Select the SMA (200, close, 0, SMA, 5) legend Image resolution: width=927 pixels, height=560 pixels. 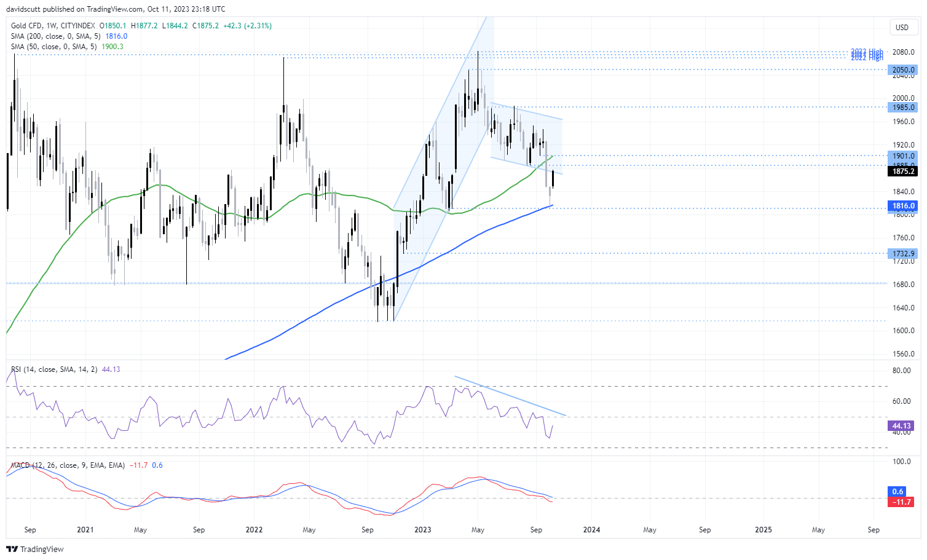pos(56,36)
